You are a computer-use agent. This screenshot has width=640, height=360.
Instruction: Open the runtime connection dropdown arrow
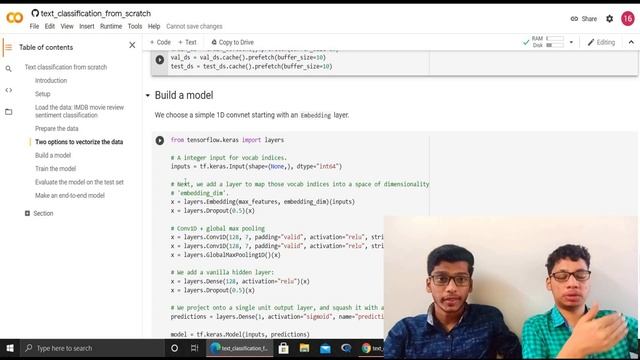click(571, 42)
